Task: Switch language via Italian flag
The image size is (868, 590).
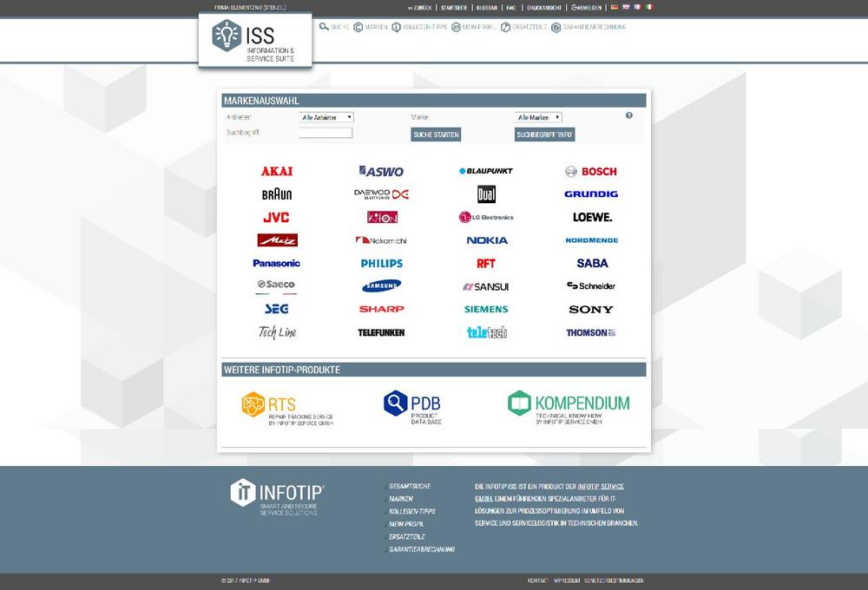Action: coord(648,7)
